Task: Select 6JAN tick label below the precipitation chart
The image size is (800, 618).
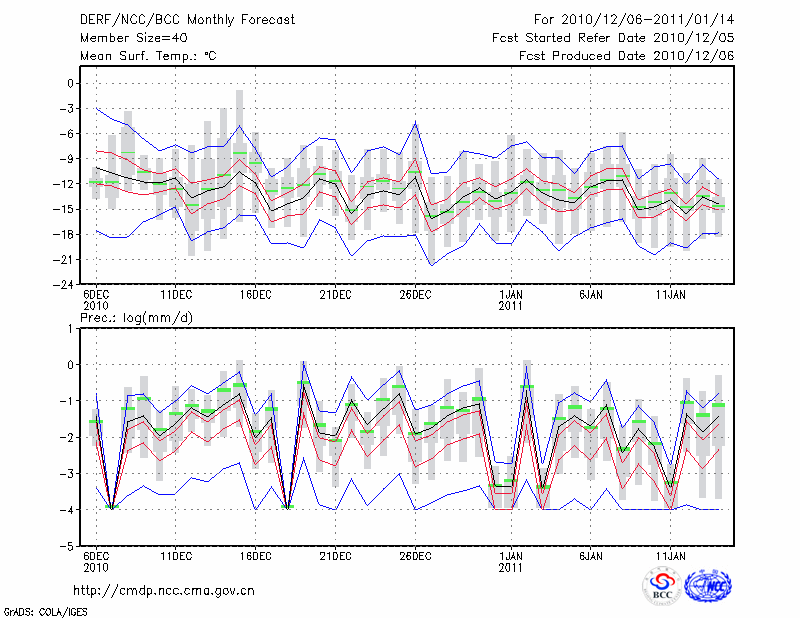Action: point(590,555)
